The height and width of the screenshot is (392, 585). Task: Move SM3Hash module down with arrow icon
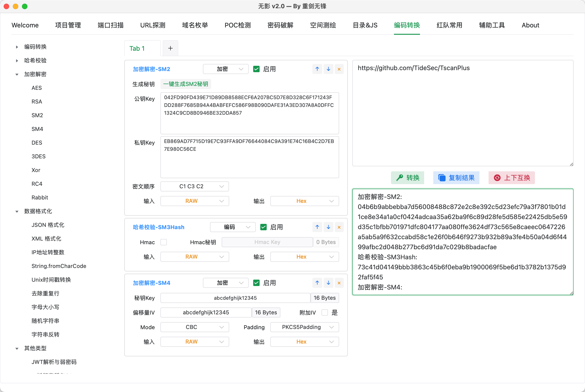[x=328, y=227]
